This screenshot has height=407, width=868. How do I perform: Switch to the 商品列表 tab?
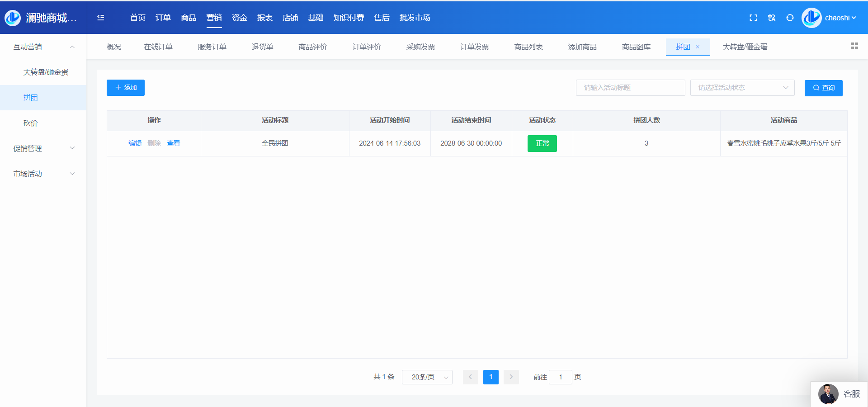coord(528,47)
